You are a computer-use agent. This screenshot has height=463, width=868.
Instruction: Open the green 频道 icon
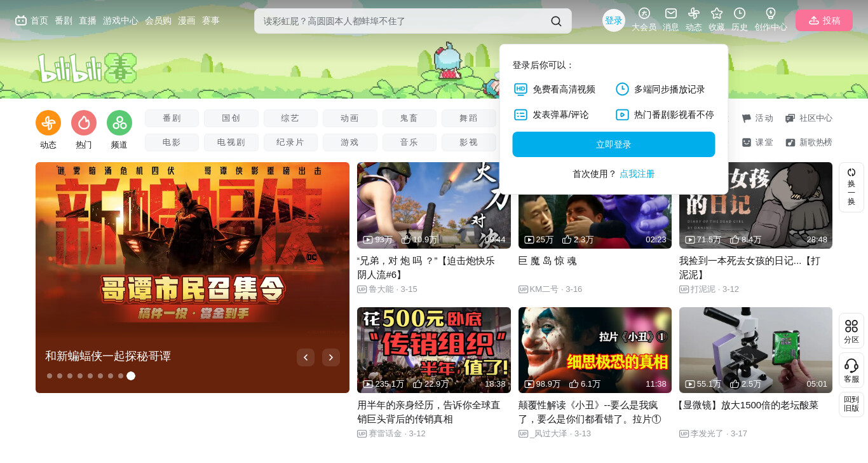click(119, 123)
